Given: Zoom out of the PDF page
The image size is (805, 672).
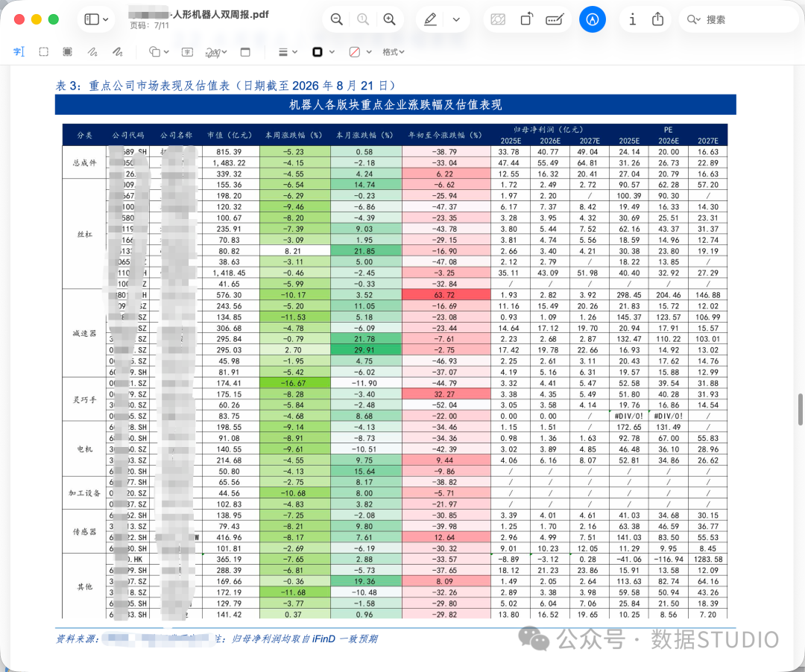Looking at the screenshot, I should click(x=336, y=19).
